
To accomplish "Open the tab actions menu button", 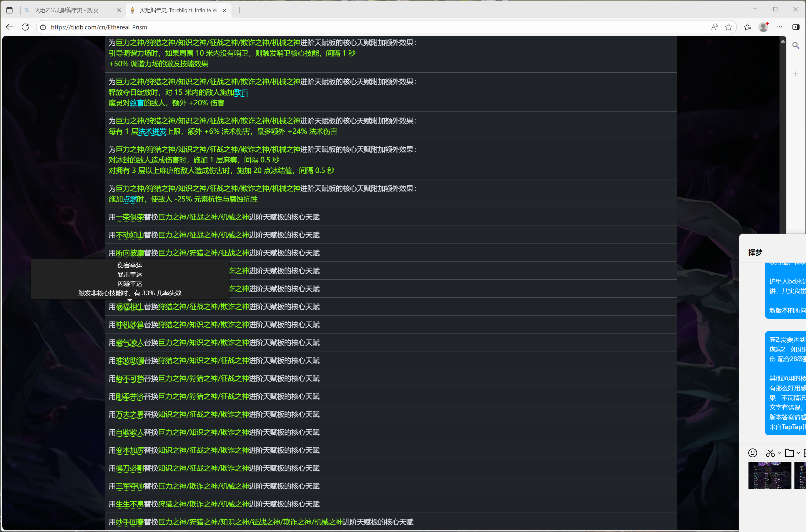I will pos(9,10).
